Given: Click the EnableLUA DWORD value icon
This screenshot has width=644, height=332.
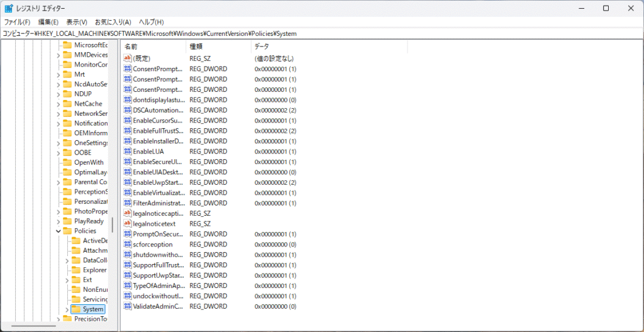Looking at the screenshot, I should point(127,152).
